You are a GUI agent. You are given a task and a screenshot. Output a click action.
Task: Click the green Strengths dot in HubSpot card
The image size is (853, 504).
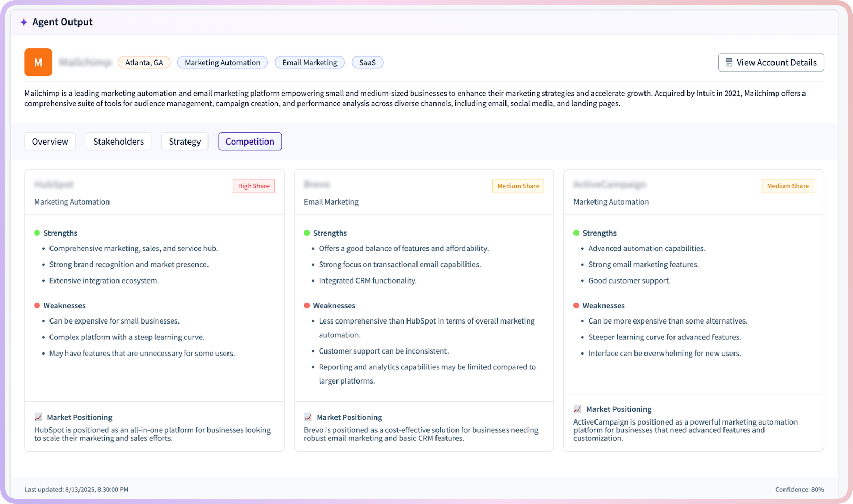click(x=37, y=233)
